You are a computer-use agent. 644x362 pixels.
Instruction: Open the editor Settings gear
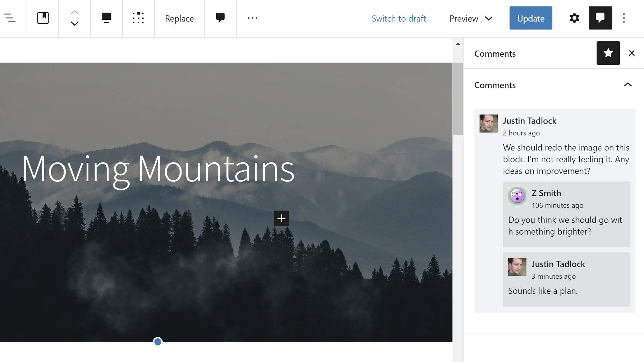[574, 18]
